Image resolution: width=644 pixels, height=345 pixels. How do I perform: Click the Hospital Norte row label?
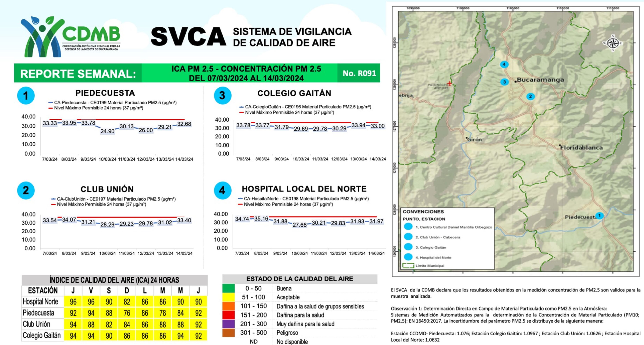(41, 301)
